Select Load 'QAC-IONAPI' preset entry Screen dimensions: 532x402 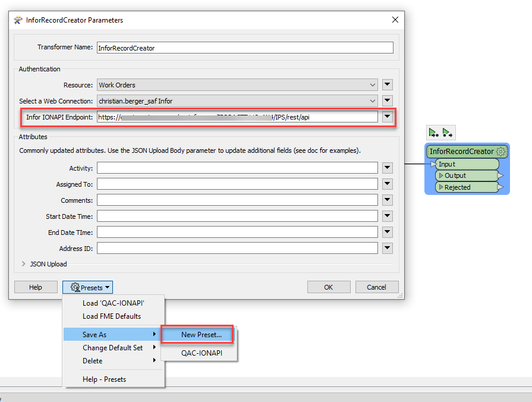[114, 303]
